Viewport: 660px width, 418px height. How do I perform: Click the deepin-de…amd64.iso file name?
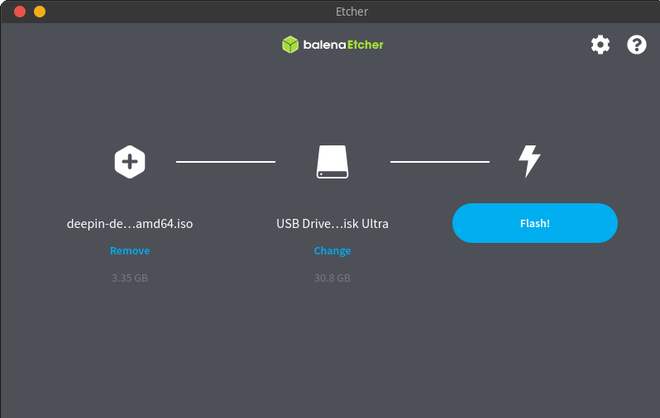coord(130,224)
